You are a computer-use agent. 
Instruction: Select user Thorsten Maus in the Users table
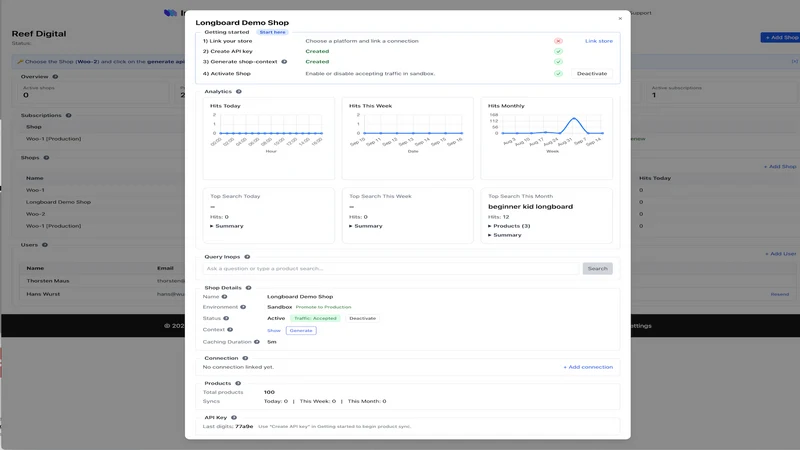[x=47, y=281]
